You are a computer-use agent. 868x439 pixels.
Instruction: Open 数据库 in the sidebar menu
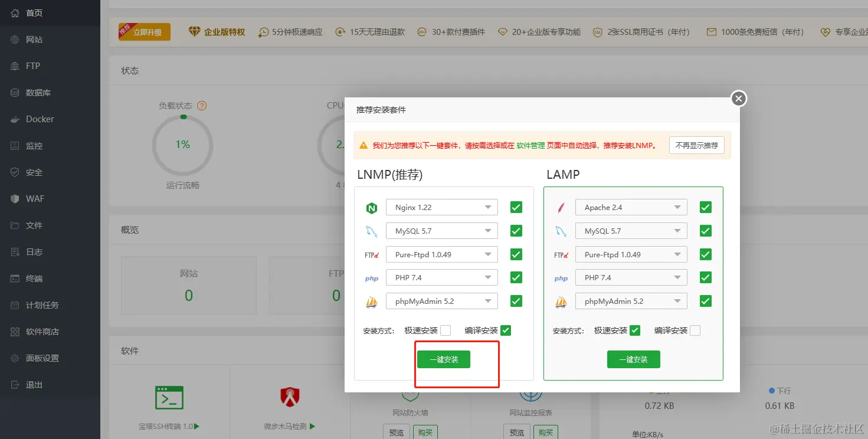tap(50, 93)
